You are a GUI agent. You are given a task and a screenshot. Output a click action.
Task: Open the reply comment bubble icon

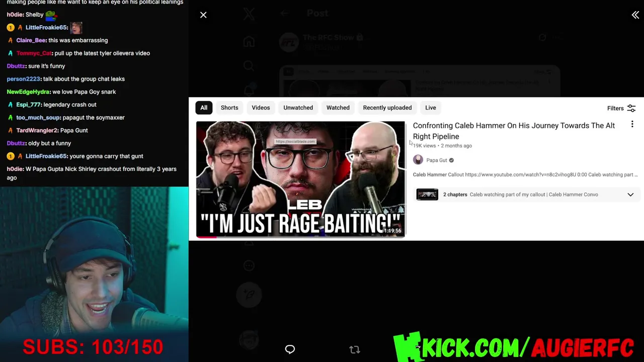tap(290, 349)
